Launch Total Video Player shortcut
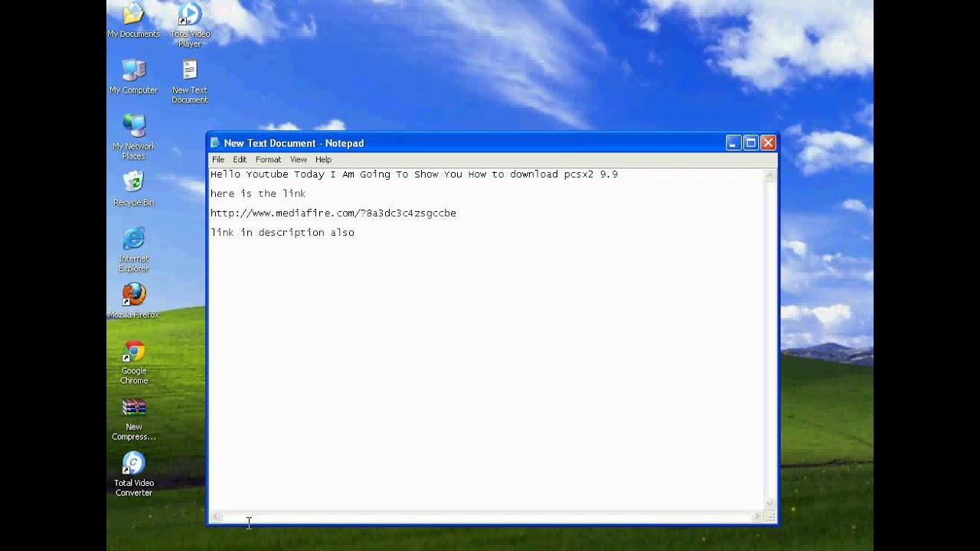 (x=190, y=25)
